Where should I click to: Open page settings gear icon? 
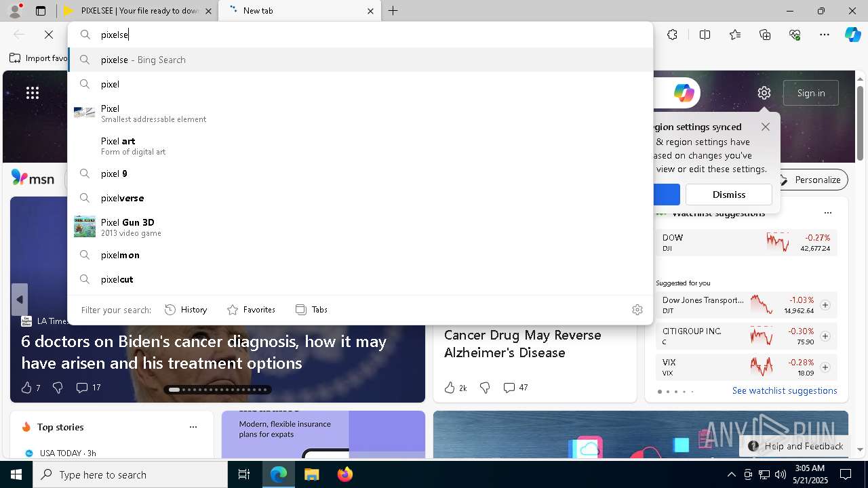764,93
